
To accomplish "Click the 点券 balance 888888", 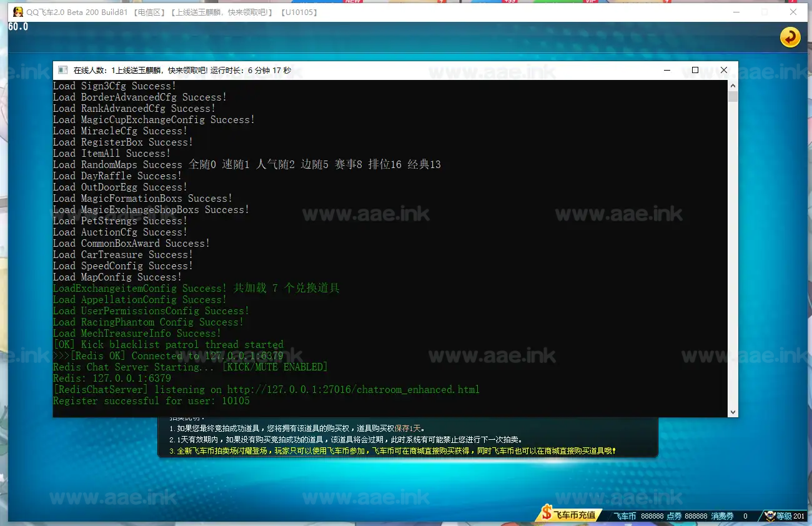I will 696,516.
